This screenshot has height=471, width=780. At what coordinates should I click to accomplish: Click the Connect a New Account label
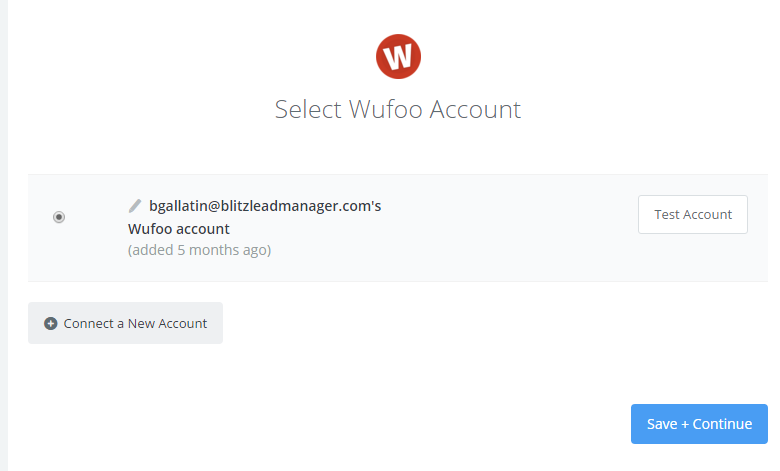coord(135,324)
